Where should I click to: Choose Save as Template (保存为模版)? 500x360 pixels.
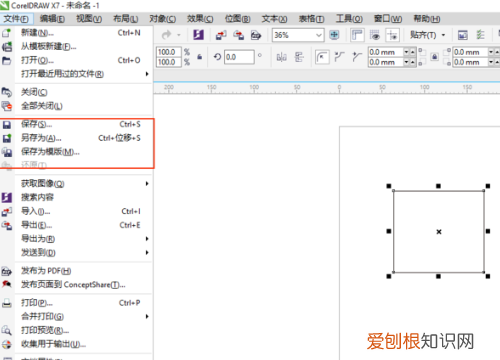(x=76, y=152)
